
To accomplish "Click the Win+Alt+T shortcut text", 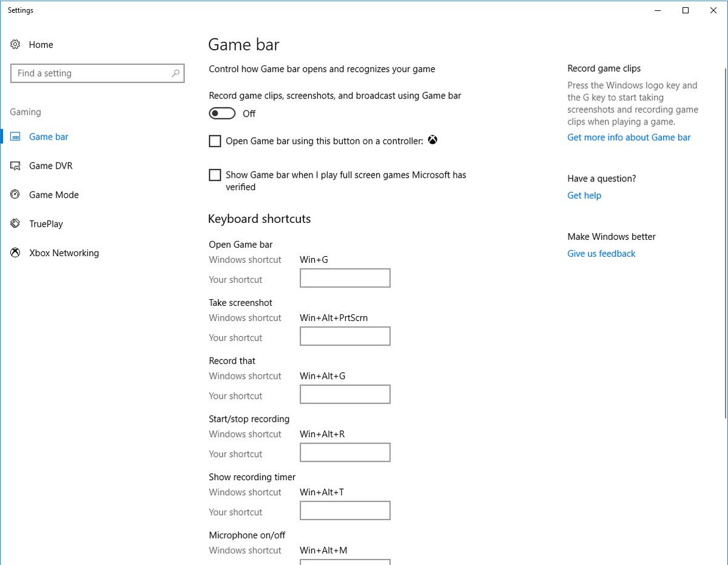I will (322, 493).
